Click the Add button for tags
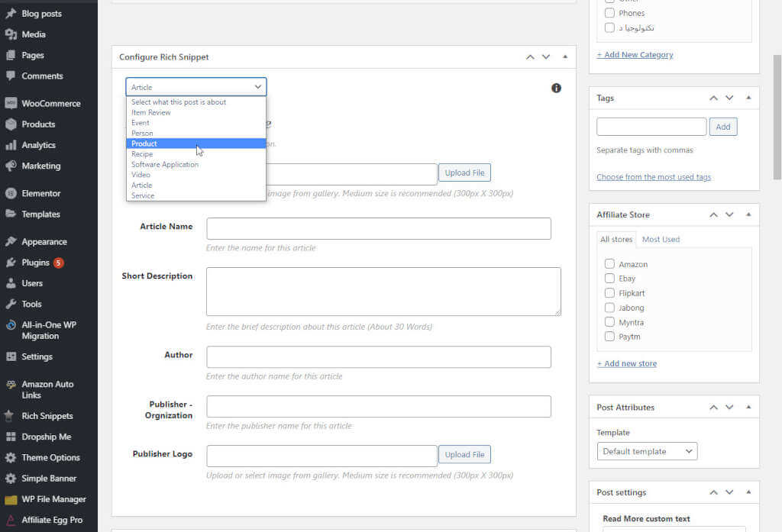Screen dimensions: 782x532 coord(723,127)
